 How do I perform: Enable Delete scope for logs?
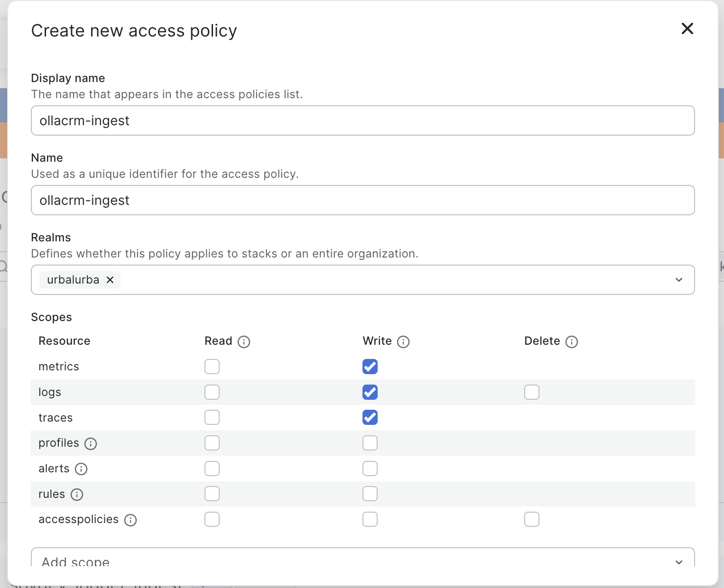532,392
